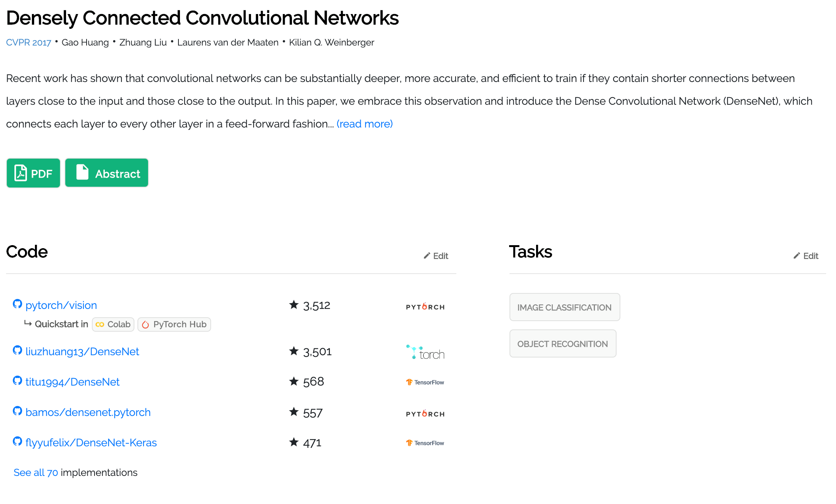Click the TensorFlow logo on flyyufelix/DenseNet-Keras row
Screen dimensions: 836x504
click(425, 443)
